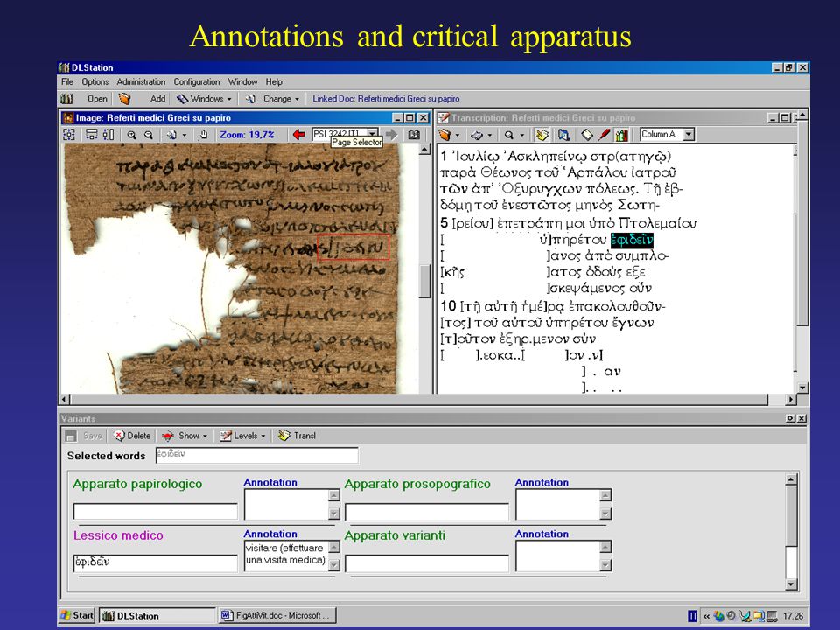
Task: Click the colored books icon in Transcription toolbar
Action: 621,135
